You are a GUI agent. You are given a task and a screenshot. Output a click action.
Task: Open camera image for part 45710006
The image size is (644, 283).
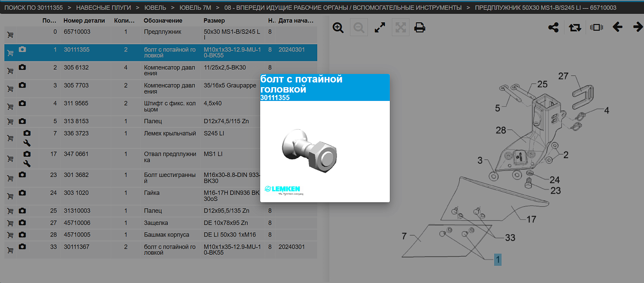pos(22,223)
